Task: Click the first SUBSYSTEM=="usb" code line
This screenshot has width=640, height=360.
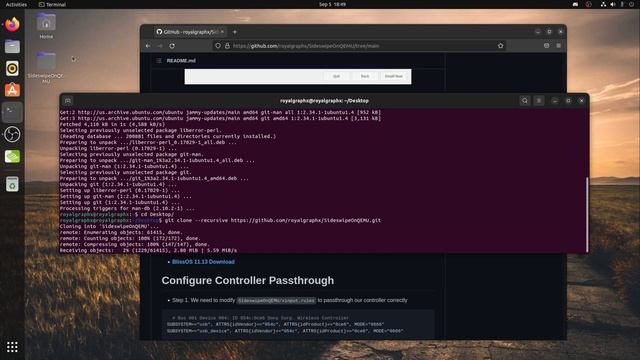Action: point(276,324)
